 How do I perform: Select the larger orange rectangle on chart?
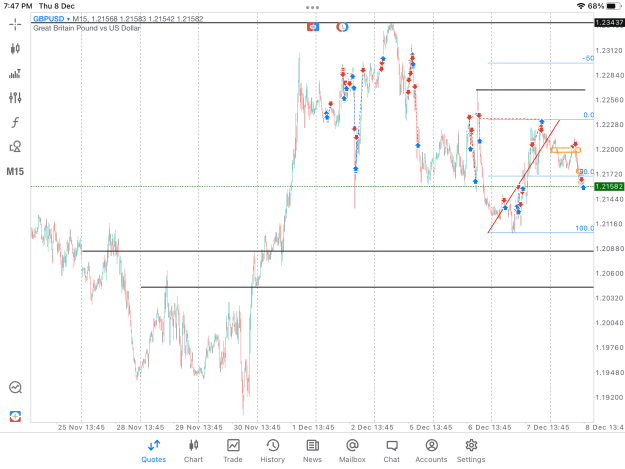pyautogui.click(x=565, y=150)
